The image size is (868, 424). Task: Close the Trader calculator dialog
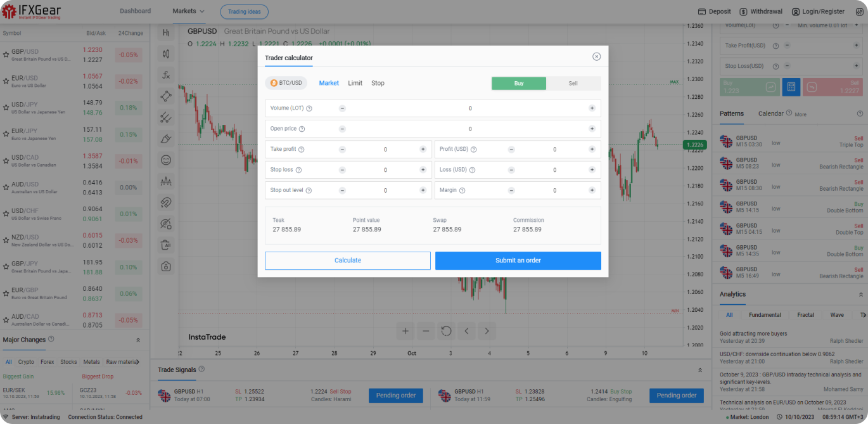596,56
